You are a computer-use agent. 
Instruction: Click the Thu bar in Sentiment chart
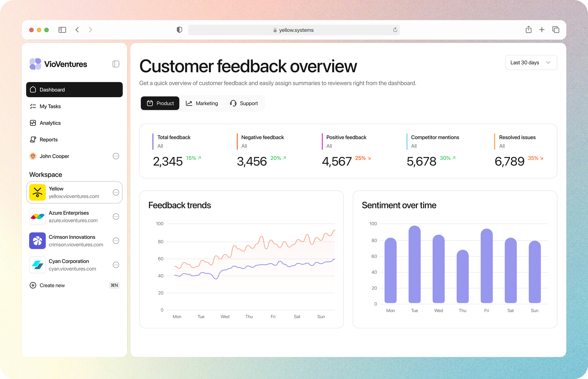click(462, 276)
